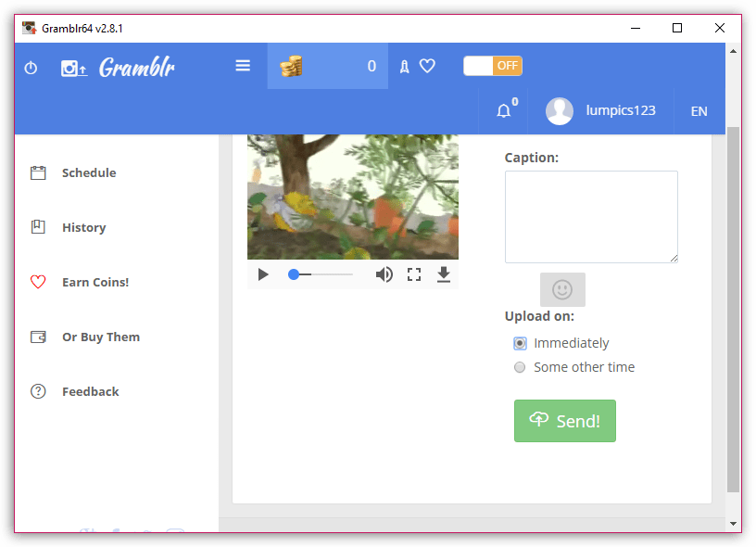Minimize the Gramblr64 window
This screenshot has width=756, height=547.
pyautogui.click(x=636, y=28)
